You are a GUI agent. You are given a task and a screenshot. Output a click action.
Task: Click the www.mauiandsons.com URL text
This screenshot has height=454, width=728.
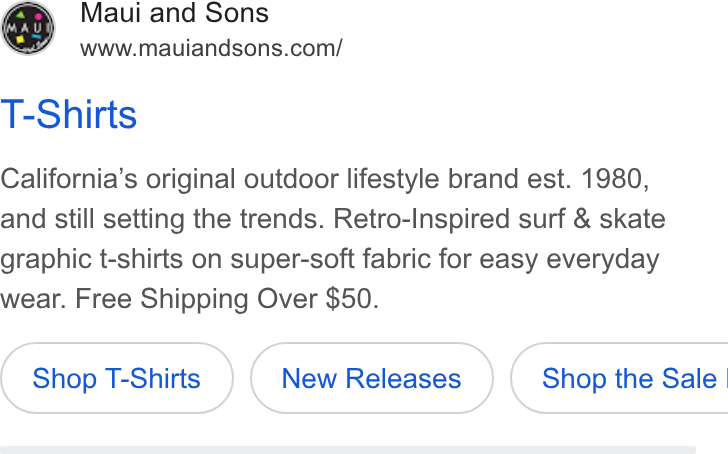pos(211,48)
